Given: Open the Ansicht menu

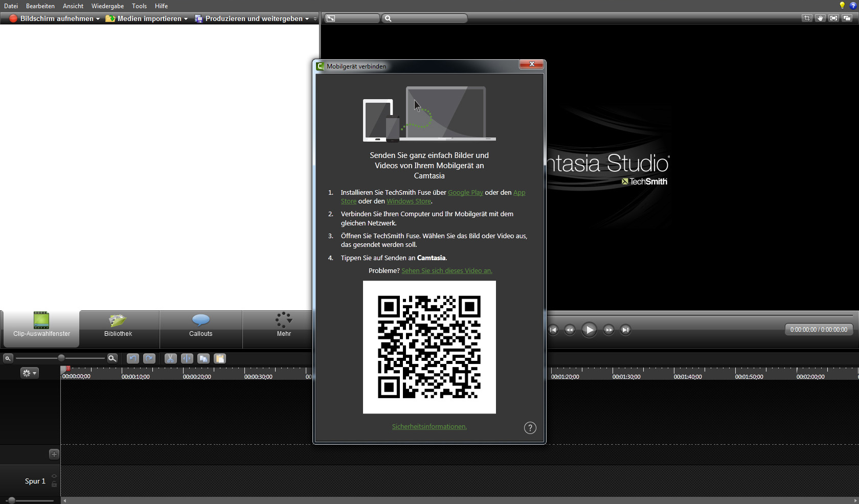Looking at the screenshot, I should (x=73, y=6).
